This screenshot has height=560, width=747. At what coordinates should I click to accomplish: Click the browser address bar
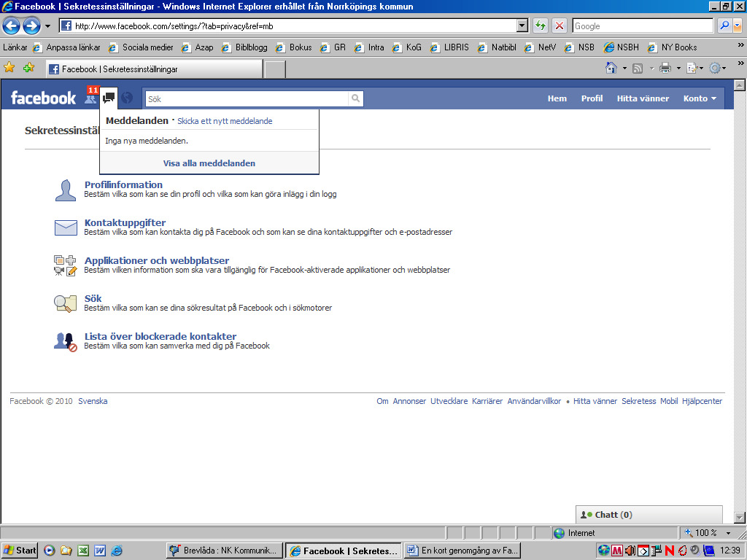(288, 26)
